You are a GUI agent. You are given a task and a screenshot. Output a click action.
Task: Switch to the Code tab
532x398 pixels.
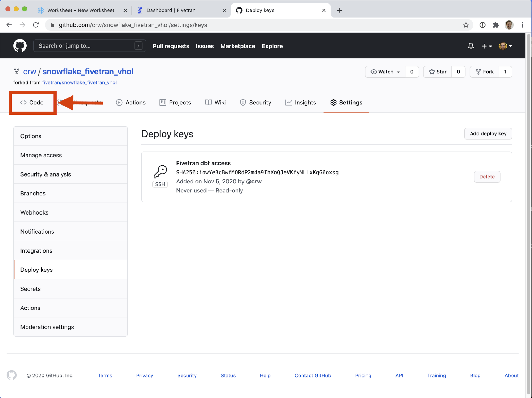click(x=32, y=103)
